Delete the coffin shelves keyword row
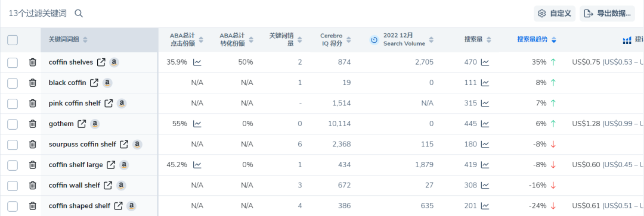The height and width of the screenshot is (216, 644). pos(32,62)
